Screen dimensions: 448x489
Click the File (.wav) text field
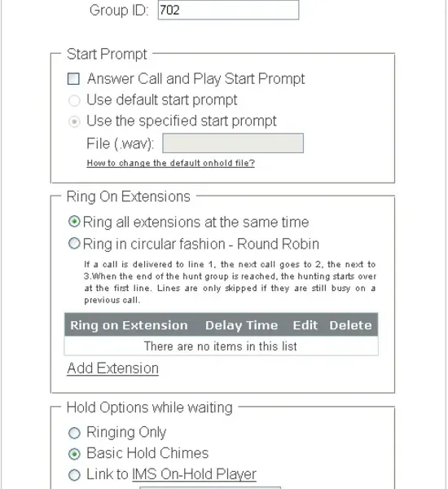tap(233, 143)
